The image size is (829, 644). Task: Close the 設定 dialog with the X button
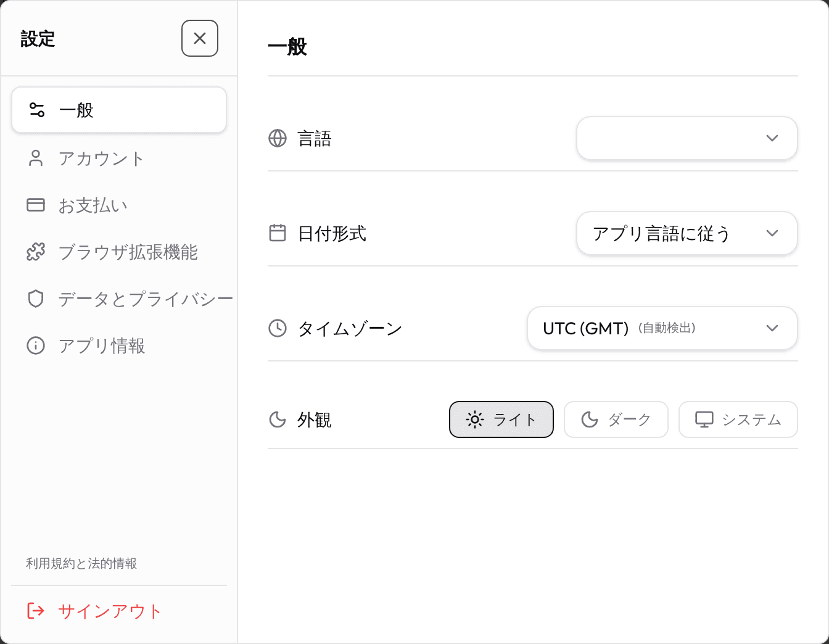200,38
